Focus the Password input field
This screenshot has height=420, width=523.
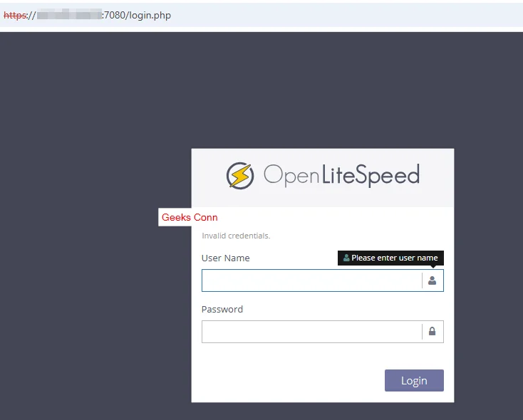coord(323,332)
